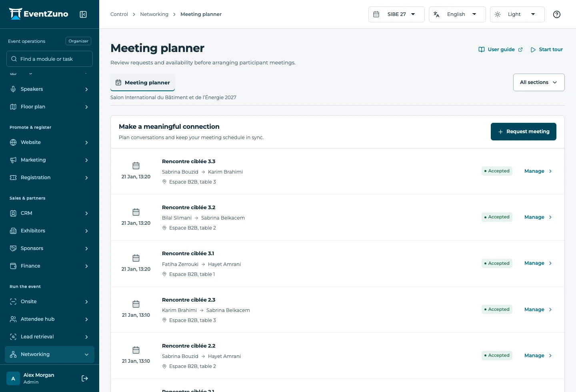
Task: Collapse the sidebar panel icon
Action: pyautogui.click(x=83, y=14)
